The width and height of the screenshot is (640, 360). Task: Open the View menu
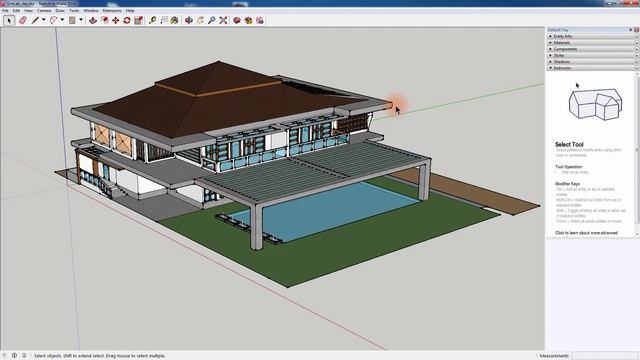(x=28, y=11)
